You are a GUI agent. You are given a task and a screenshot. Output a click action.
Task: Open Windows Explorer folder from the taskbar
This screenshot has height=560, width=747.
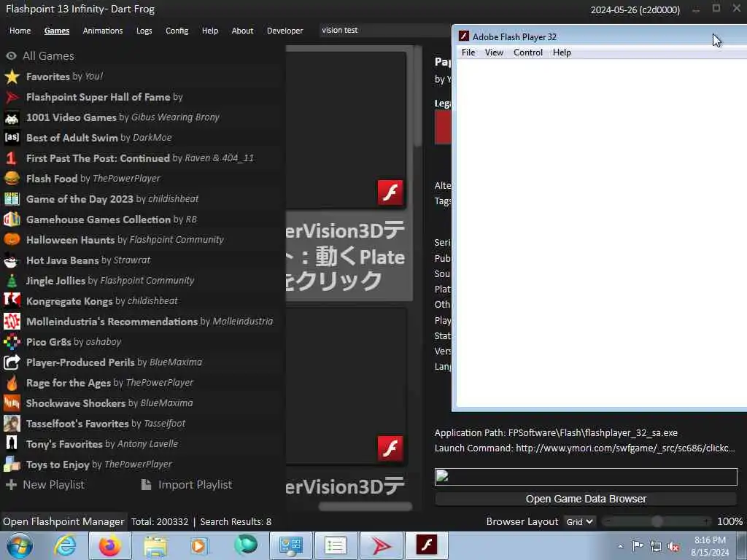coord(155,545)
